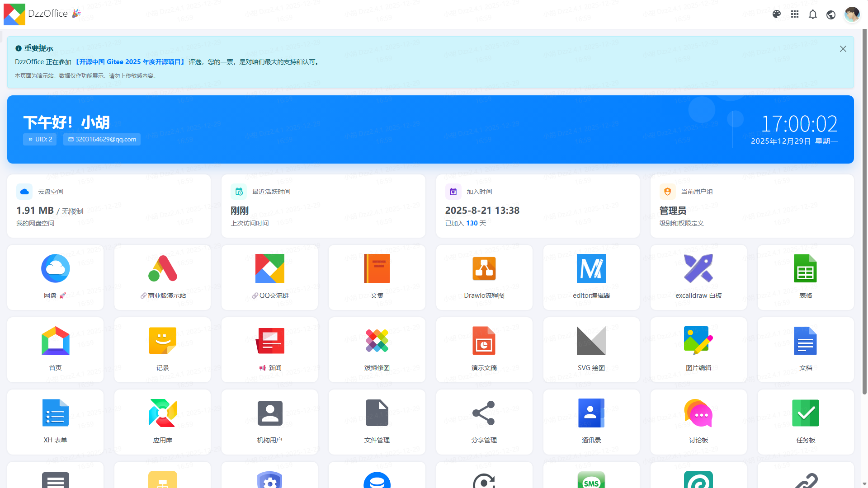Viewport: 868px width, 488px height.
Task: Go to the 首页 app icon
Action: [55, 349]
